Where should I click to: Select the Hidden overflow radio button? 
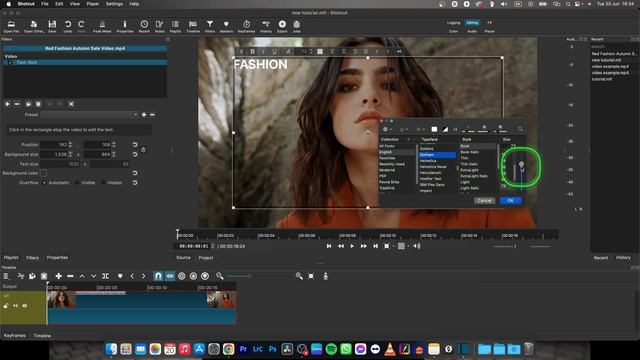(x=103, y=183)
